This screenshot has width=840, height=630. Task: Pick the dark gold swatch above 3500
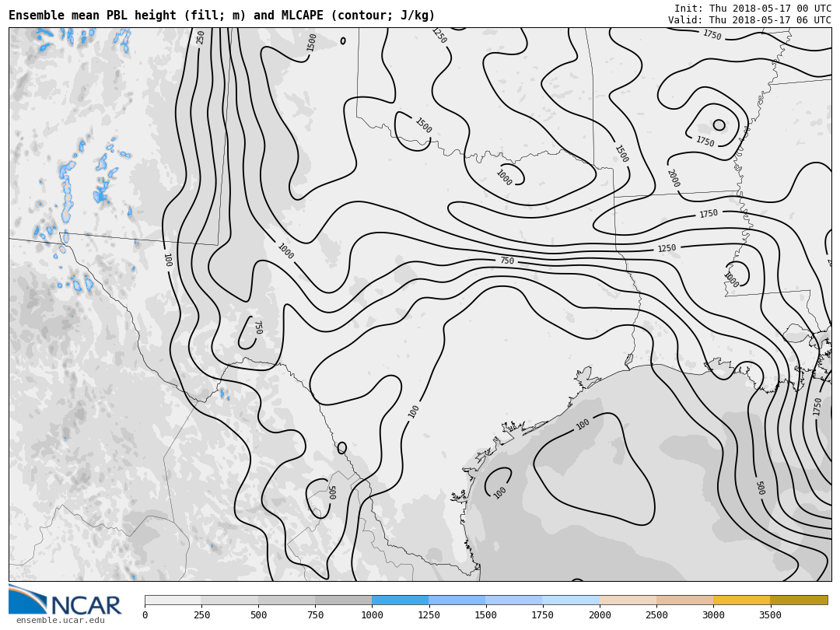(799, 600)
